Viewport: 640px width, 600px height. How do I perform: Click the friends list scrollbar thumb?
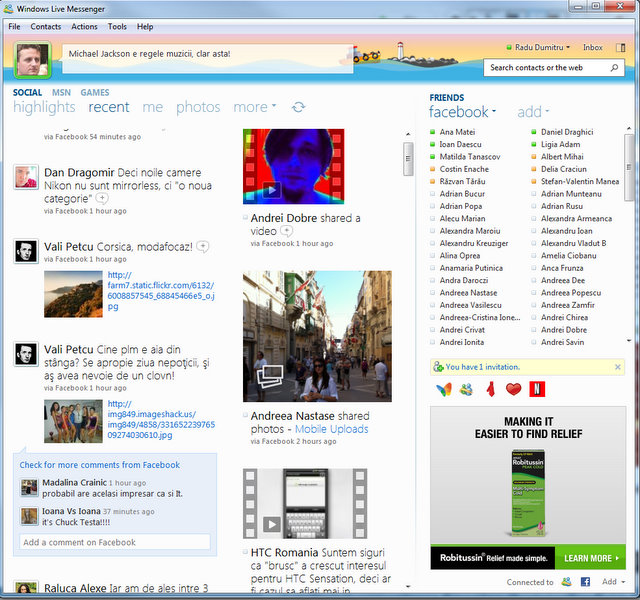(x=629, y=167)
